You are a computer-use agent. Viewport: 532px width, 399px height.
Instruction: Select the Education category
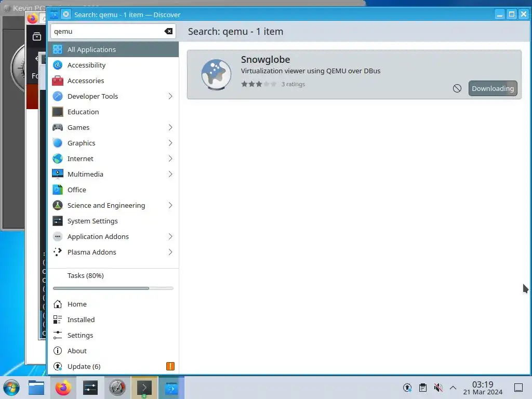113,112
